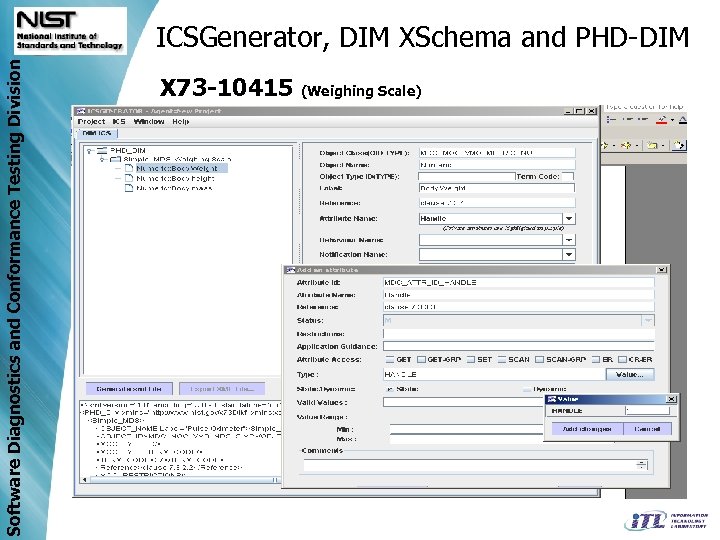Click the Generate xml file button

(129, 389)
